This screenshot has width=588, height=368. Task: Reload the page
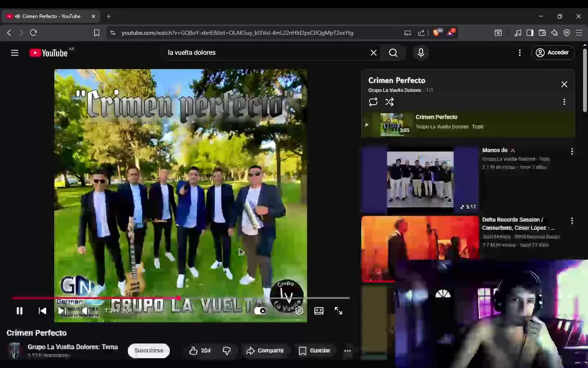click(x=33, y=33)
